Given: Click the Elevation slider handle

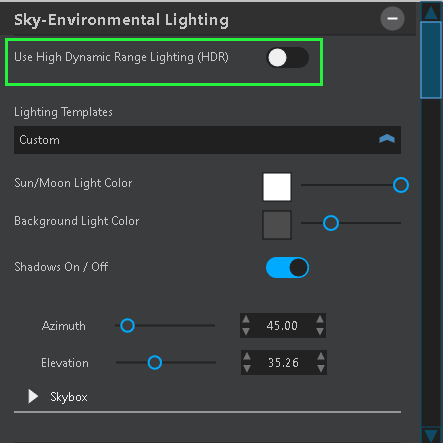Looking at the screenshot, I should [155, 362].
